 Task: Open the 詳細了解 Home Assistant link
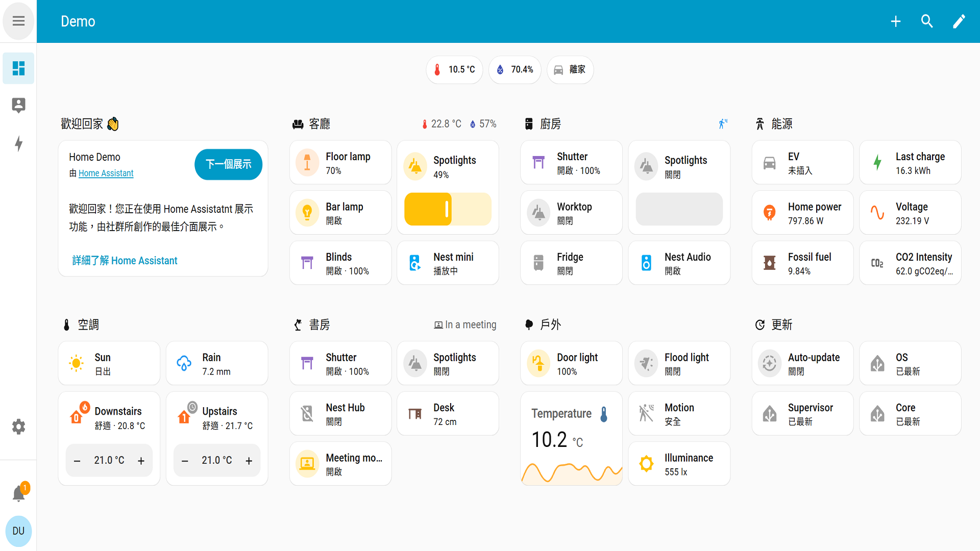[x=125, y=261]
